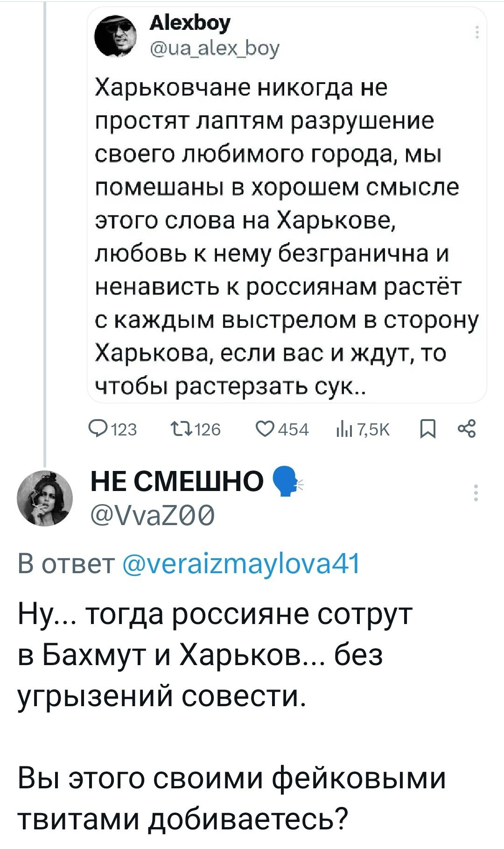
Task: Tap the reply paragraph starting "Ну... тогда россияне"
Action: click(215, 654)
